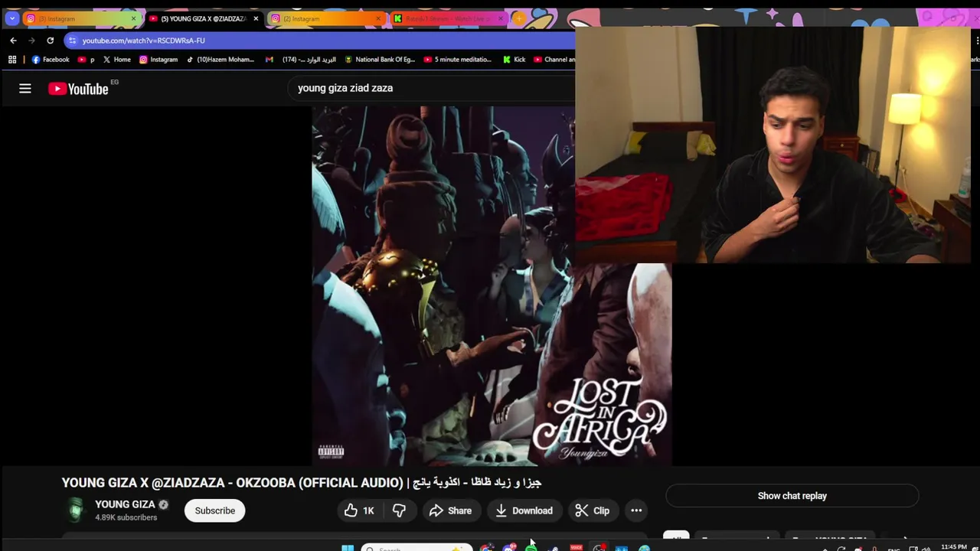The image size is (980, 551).
Task: Close the (2) Instagram tab
Action: pos(378,18)
